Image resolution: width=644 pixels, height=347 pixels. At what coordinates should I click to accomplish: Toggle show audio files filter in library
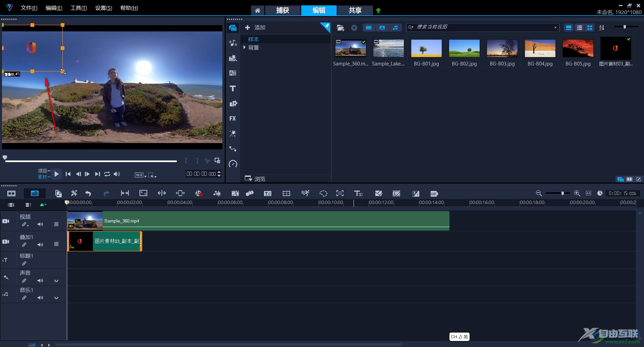(x=395, y=28)
